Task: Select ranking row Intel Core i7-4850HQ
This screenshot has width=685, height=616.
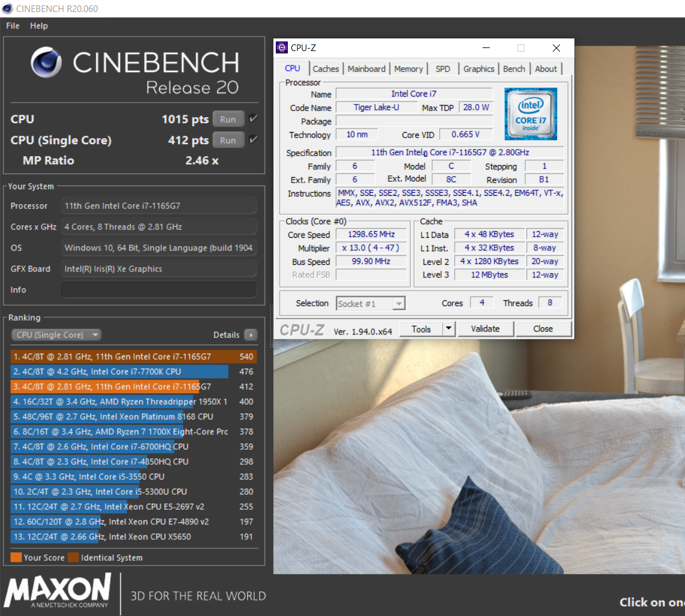Action: [133, 462]
